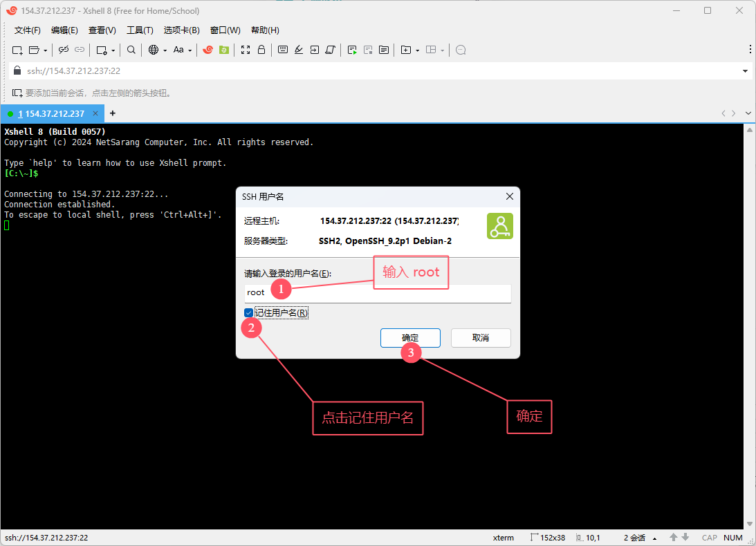Select the 154.37.212.237 session tab
This screenshot has height=546, width=756.
51,114
